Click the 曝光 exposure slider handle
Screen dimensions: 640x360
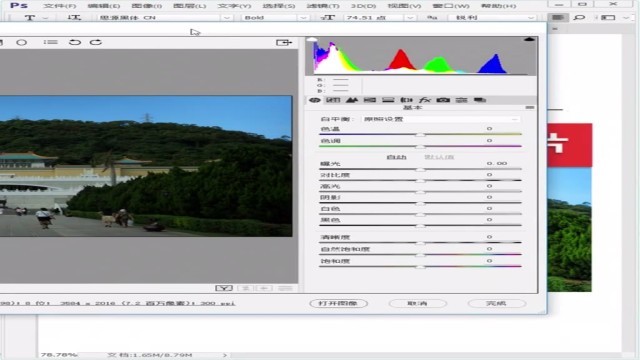coord(420,169)
